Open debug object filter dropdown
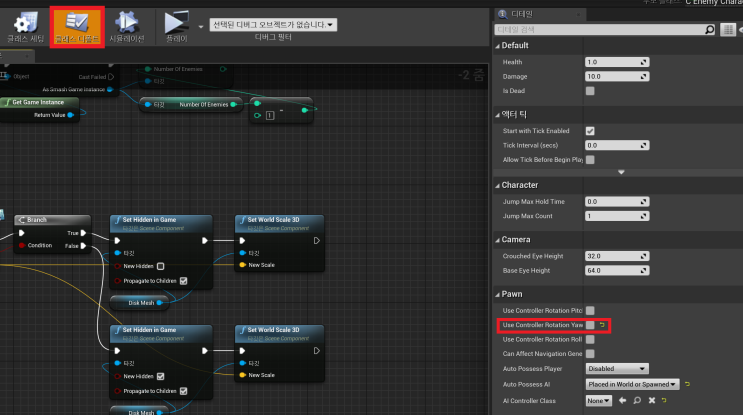The width and height of the screenshot is (743, 415). (x=273, y=25)
